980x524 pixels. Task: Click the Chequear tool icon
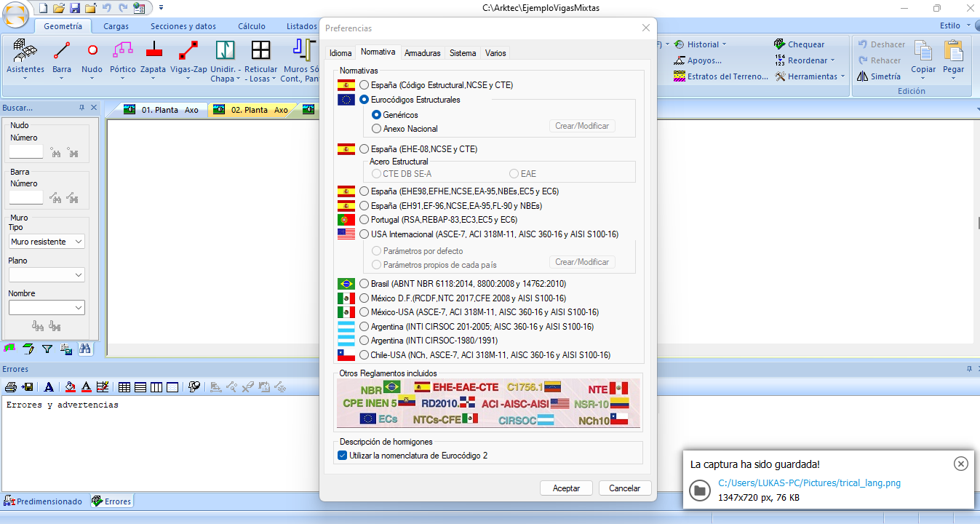pos(780,44)
